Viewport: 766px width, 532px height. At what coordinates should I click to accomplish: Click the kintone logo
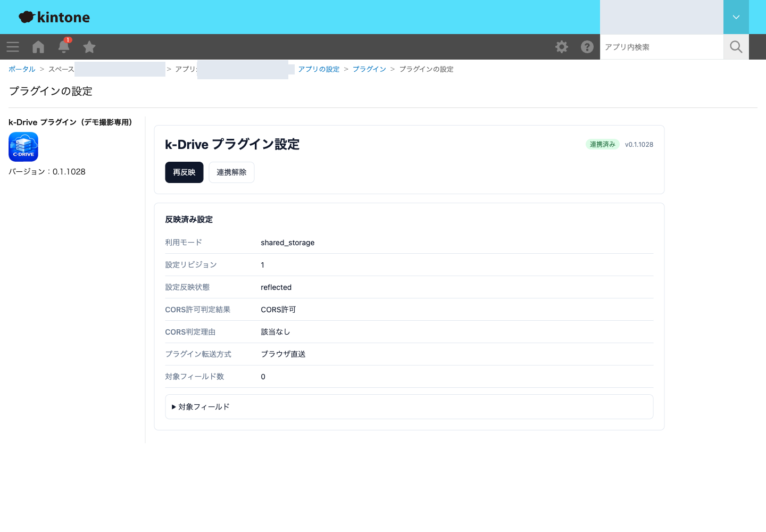[x=54, y=17]
